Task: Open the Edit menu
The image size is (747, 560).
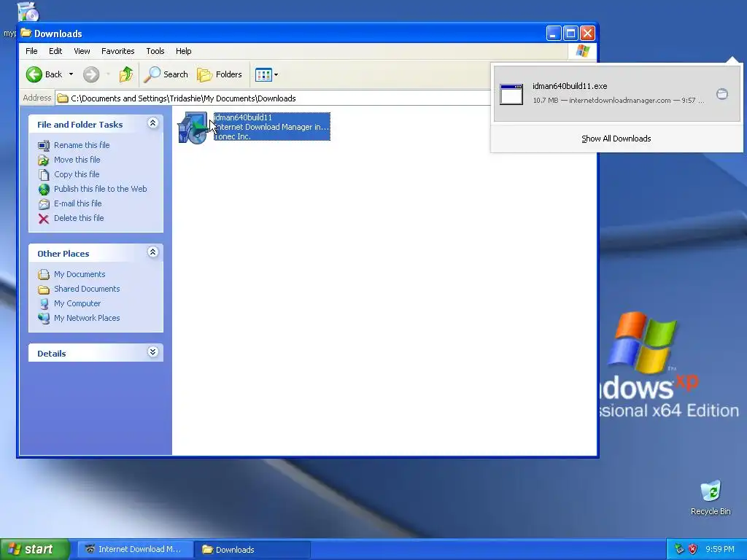Action: pyautogui.click(x=55, y=51)
